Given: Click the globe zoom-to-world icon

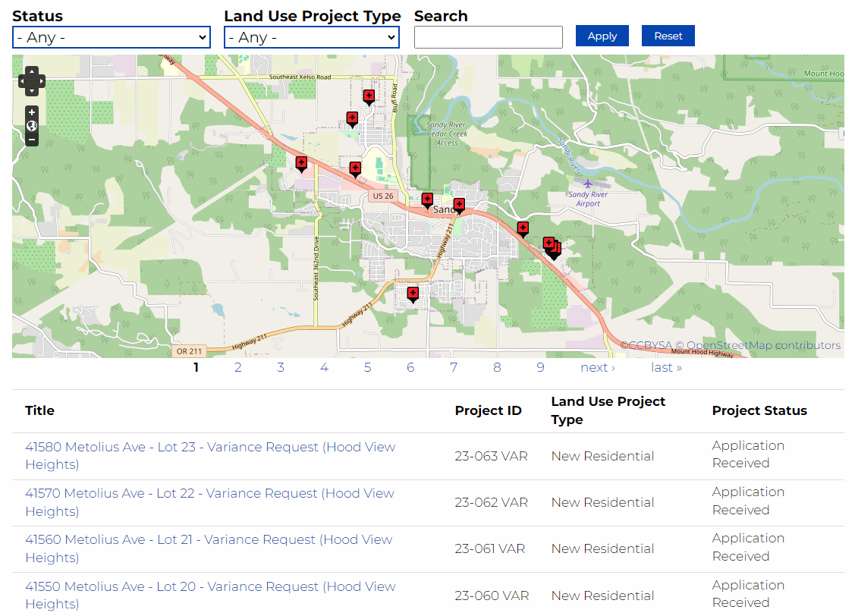Looking at the screenshot, I should point(32,126).
